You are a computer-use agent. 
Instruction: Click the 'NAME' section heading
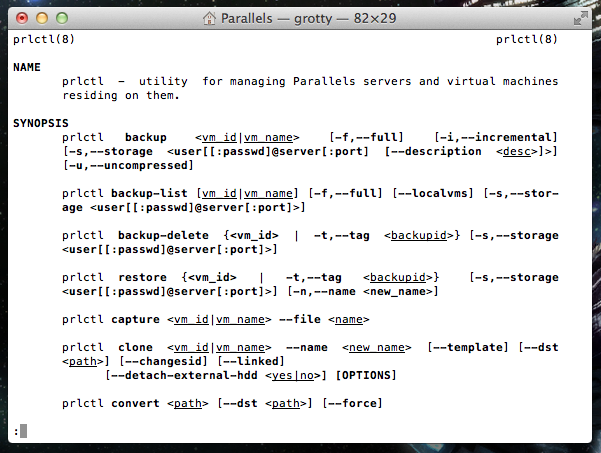click(27, 67)
